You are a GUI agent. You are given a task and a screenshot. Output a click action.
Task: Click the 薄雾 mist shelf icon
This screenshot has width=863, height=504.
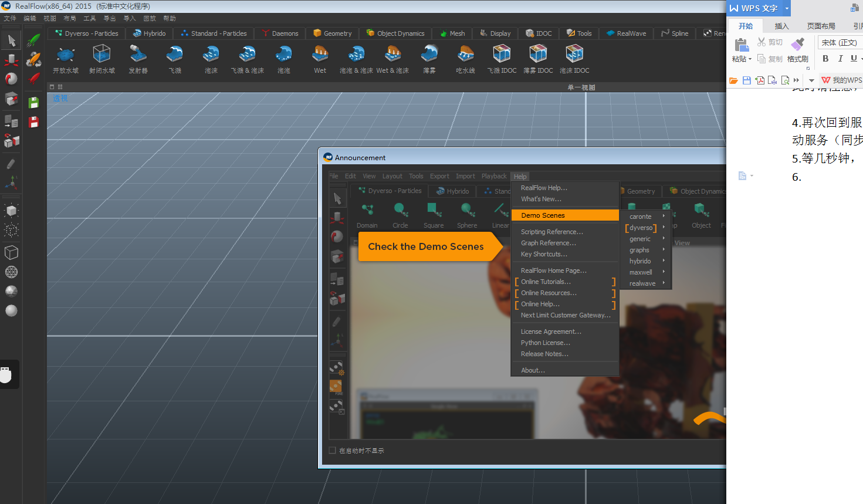coord(429,59)
